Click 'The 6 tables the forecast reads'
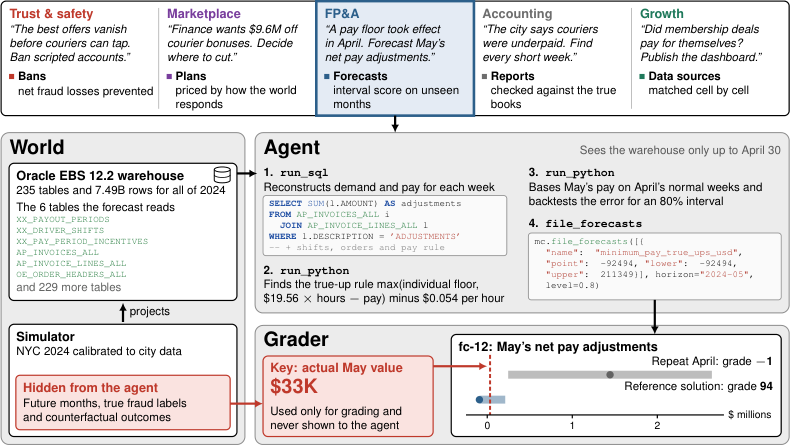The height and width of the screenshot is (446, 791). pos(95,207)
